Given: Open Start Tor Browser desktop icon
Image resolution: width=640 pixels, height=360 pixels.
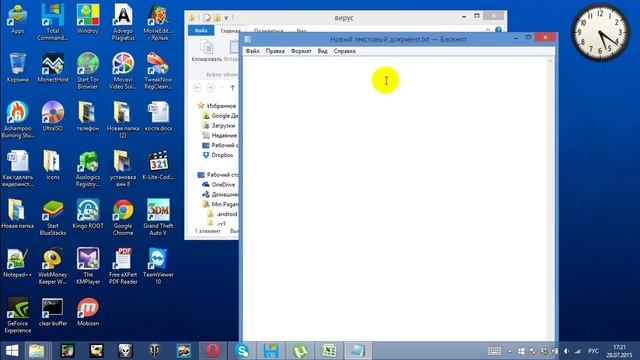Looking at the screenshot, I should click(88, 71).
